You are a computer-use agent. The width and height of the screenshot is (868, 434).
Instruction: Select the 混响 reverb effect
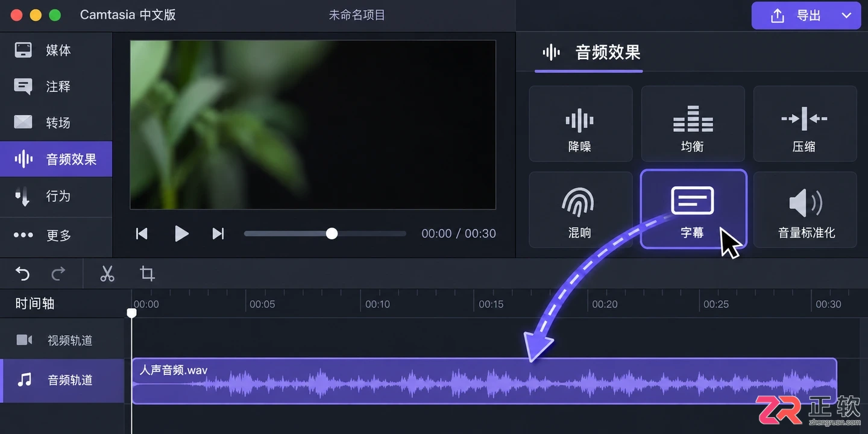[580, 209]
